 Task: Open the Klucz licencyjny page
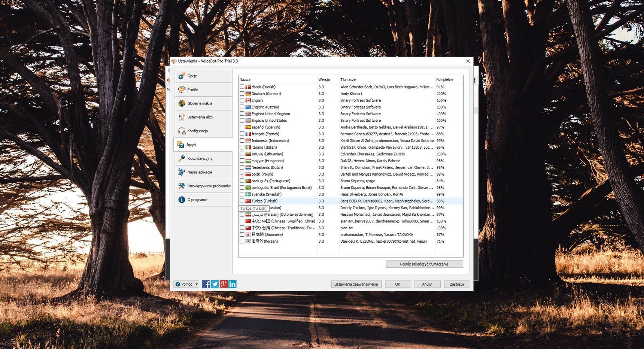tap(203, 158)
